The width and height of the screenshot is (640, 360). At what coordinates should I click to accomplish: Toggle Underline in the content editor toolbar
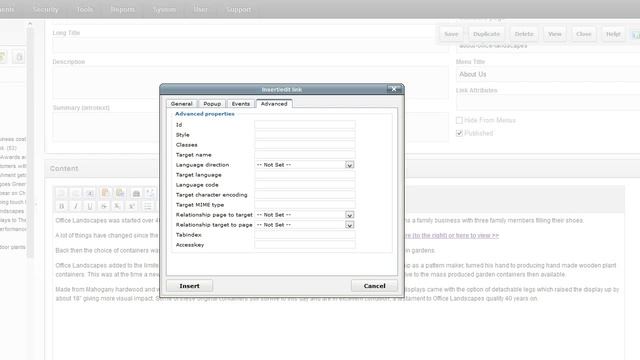90,206
